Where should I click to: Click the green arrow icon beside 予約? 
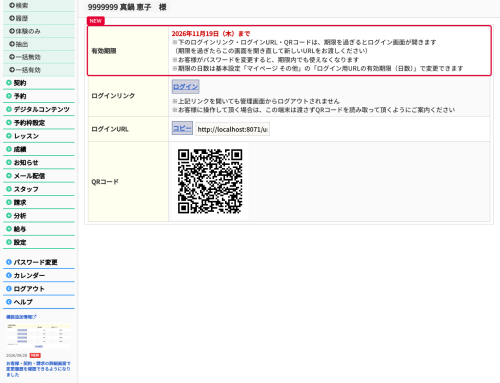pos(9,96)
